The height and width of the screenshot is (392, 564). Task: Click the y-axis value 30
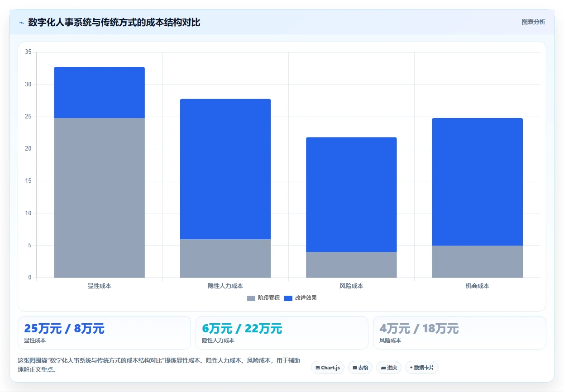(x=28, y=85)
